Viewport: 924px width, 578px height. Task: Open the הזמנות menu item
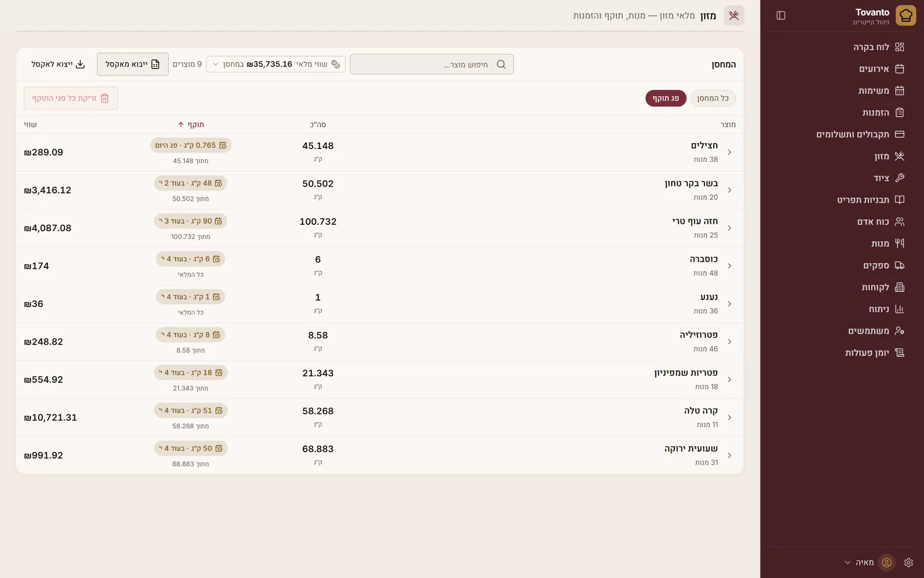841,113
